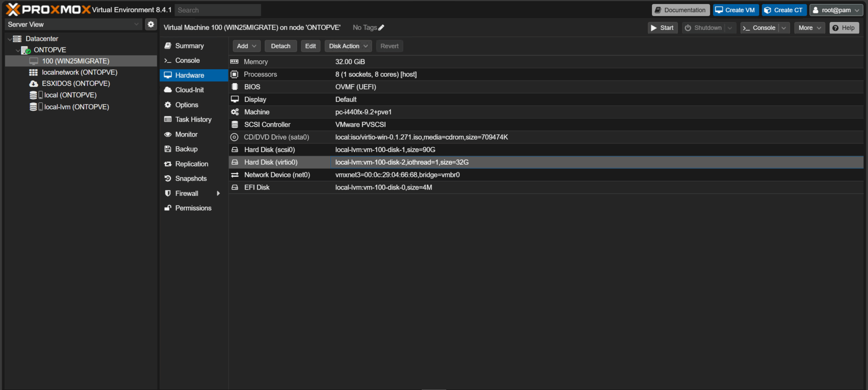Open the Disk Action dropdown
Viewport: 868px width, 390px height.
click(348, 46)
